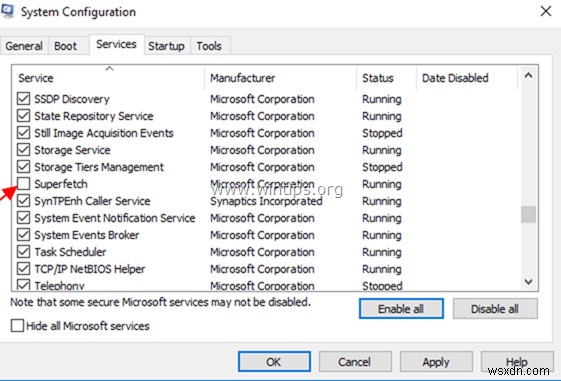Uncheck SynTPEnh Caller Service checkbox
Image resolution: width=561 pixels, height=381 pixels.
coord(24,200)
